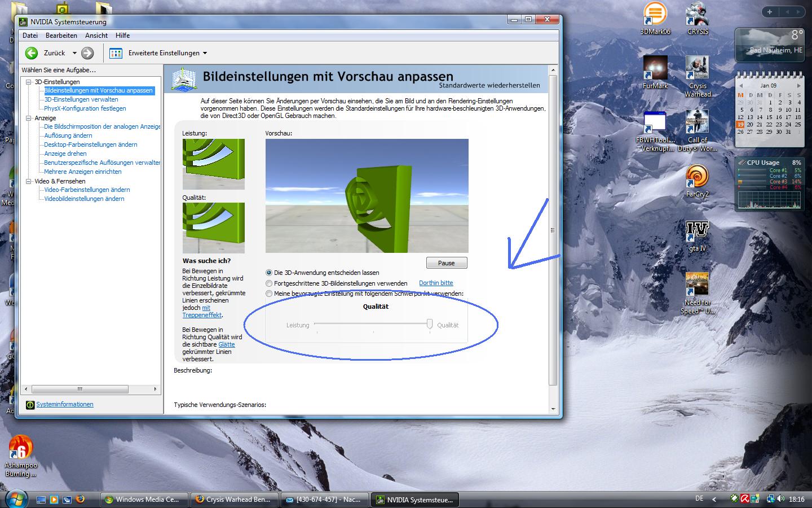Viewport: 812px width, 508px height.
Task: Click the Pause preview button
Action: [x=447, y=263]
